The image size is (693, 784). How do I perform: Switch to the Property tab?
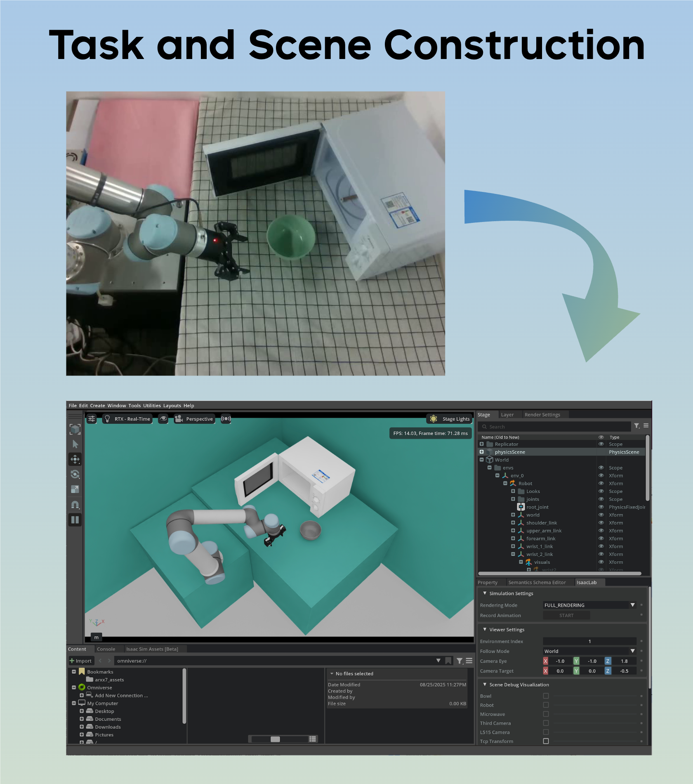[488, 583]
